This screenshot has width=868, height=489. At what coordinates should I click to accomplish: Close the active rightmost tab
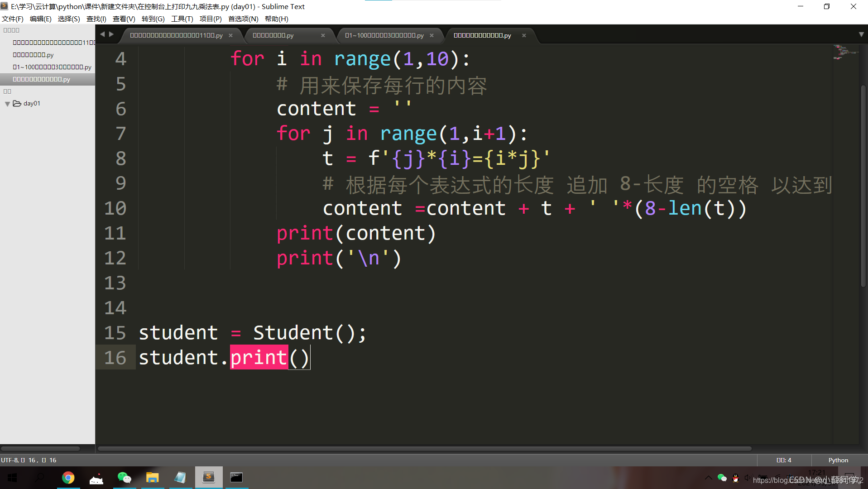[x=524, y=35]
